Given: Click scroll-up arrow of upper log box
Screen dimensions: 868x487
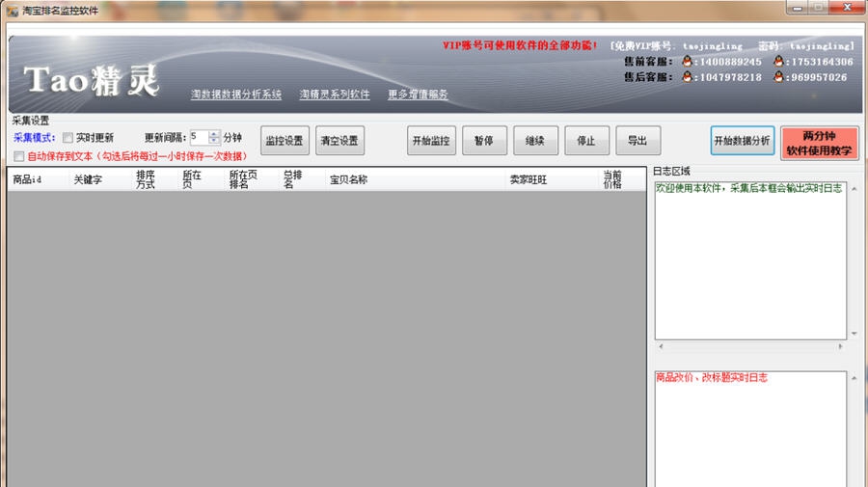Looking at the screenshot, I should [x=854, y=189].
